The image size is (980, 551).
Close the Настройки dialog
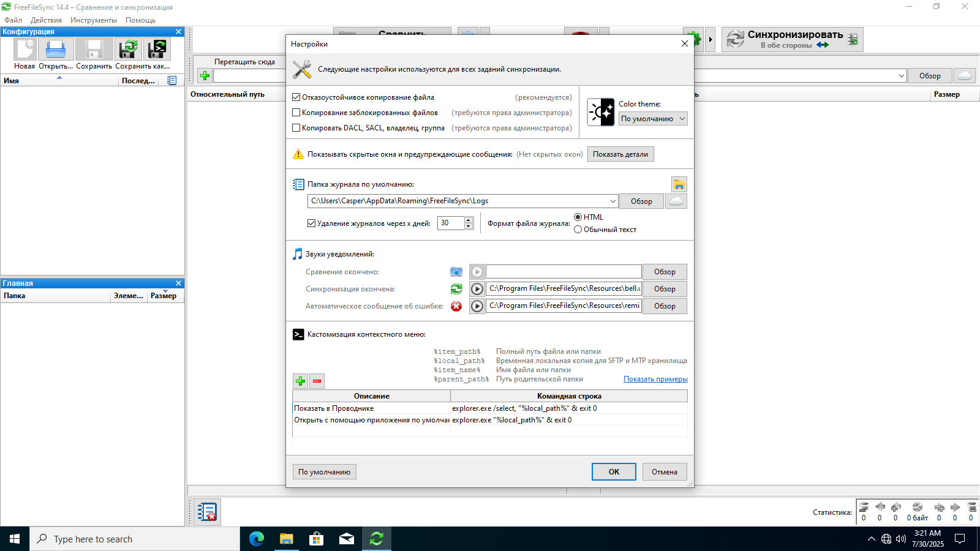pos(685,43)
